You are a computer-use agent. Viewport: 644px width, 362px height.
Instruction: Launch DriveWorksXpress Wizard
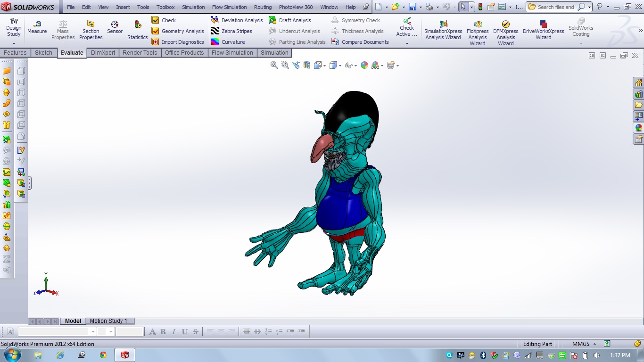[x=543, y=30]
